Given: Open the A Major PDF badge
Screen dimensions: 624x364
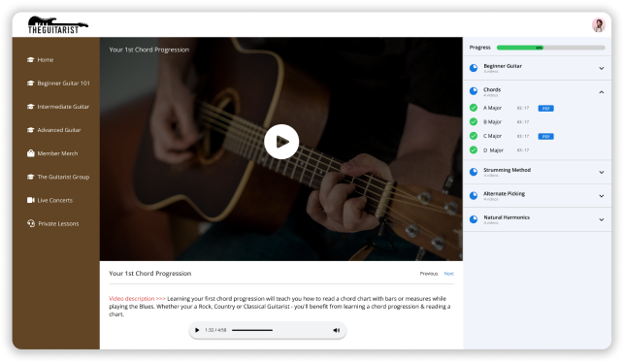Looking at the screenshot, I should 546,108.
